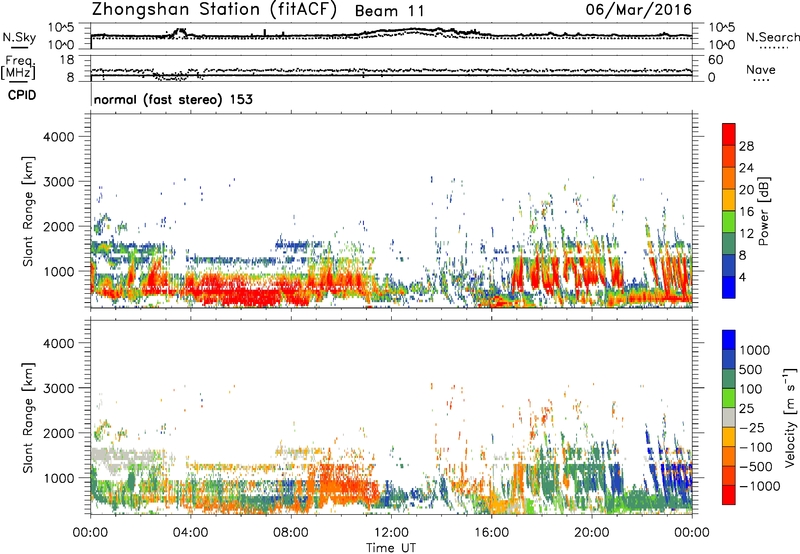This screenshot has height=554, width=800.
Task: Click the "2000" range tick in velocity panel
Action: [x=59, y=433]
